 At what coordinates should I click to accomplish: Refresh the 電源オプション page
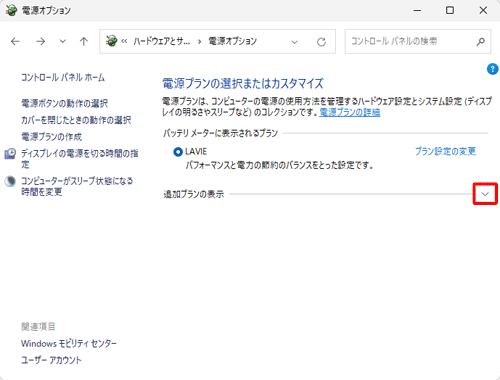click(x=321, y=42)
